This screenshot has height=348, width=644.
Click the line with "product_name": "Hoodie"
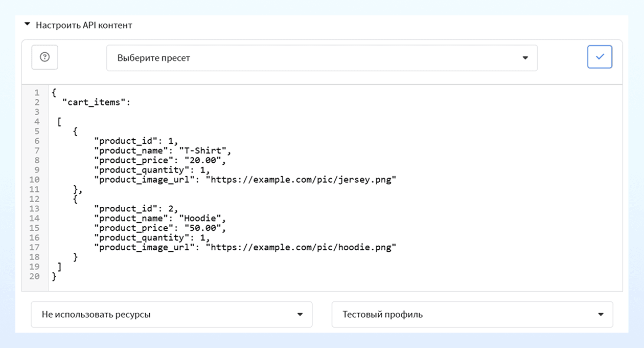(x=160, y=219)
